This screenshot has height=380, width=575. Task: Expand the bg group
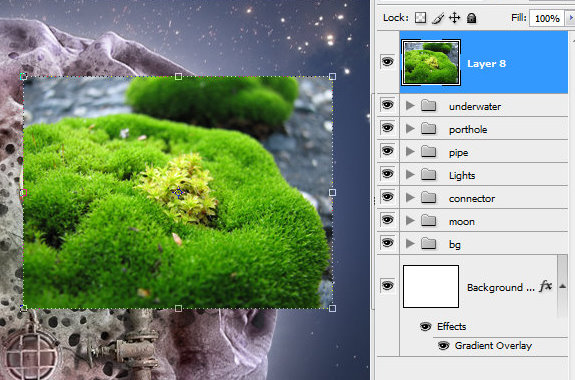coord(410,243)
